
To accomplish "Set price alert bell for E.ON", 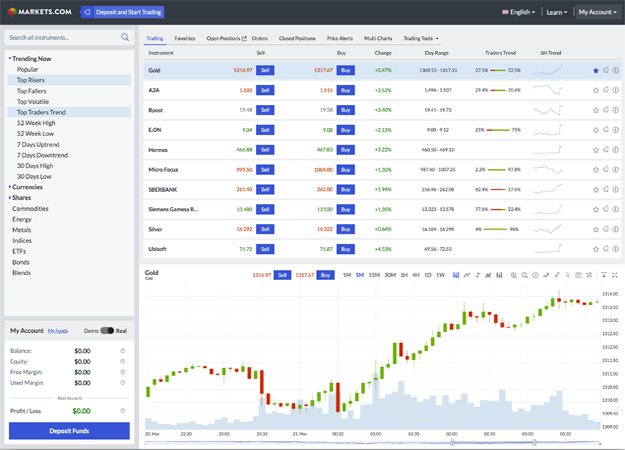I will point(605,130).
